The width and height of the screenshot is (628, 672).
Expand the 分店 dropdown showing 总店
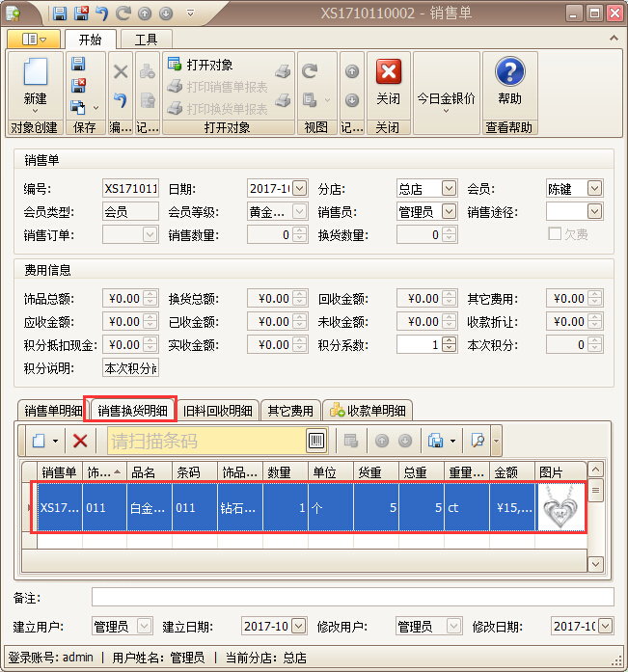[449, 188]
